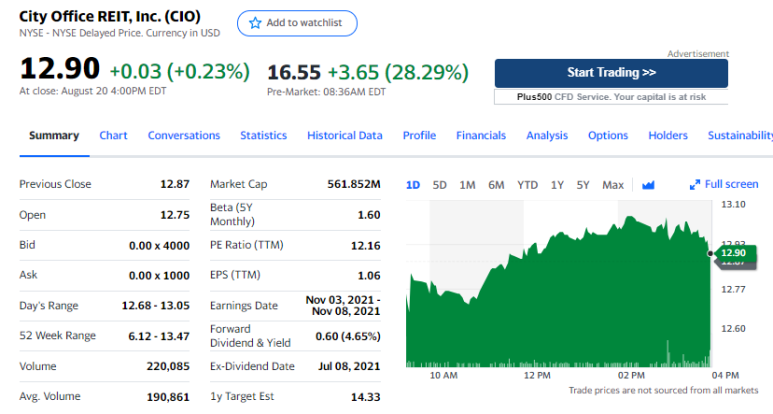Click the Full screen link
This screenshot has width=773, height=414.
pos(724,184)
